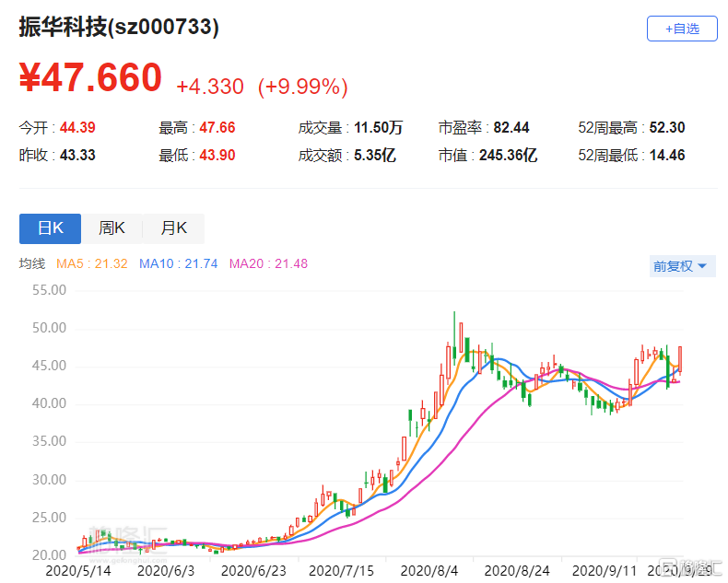Click the 成交量 value 11.50万
This screenshot has width=728, height=583.
(x=379, y=127)
